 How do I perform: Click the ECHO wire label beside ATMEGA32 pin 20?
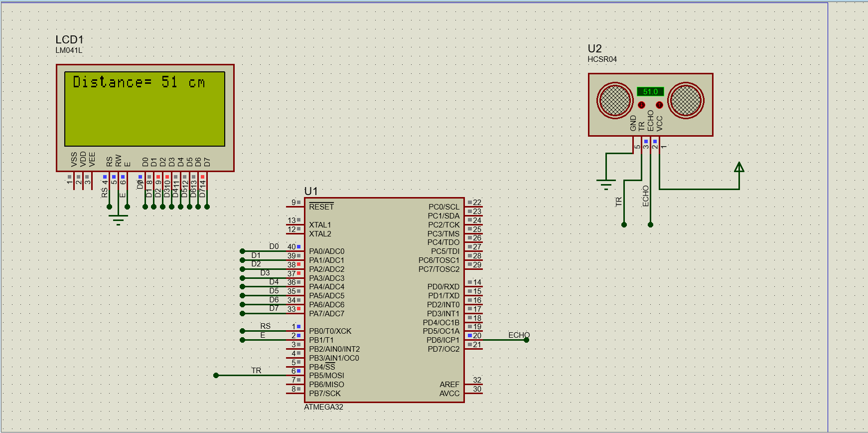point(519,335)
